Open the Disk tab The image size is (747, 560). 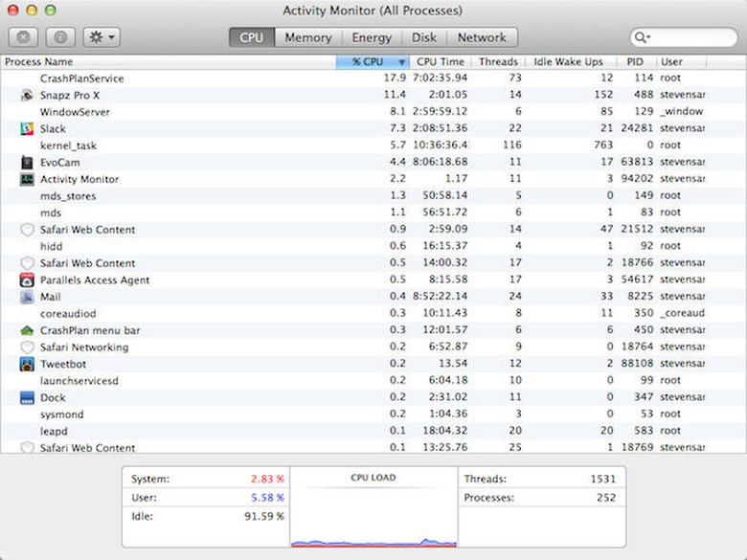[x=424, y=37]
